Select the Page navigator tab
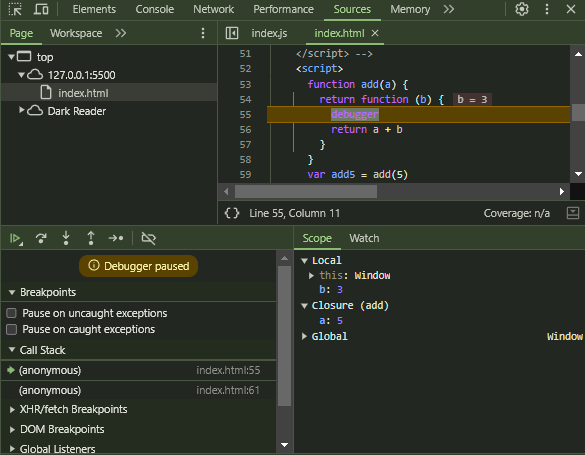The image size is (585, 455). (x=21, y=33)
